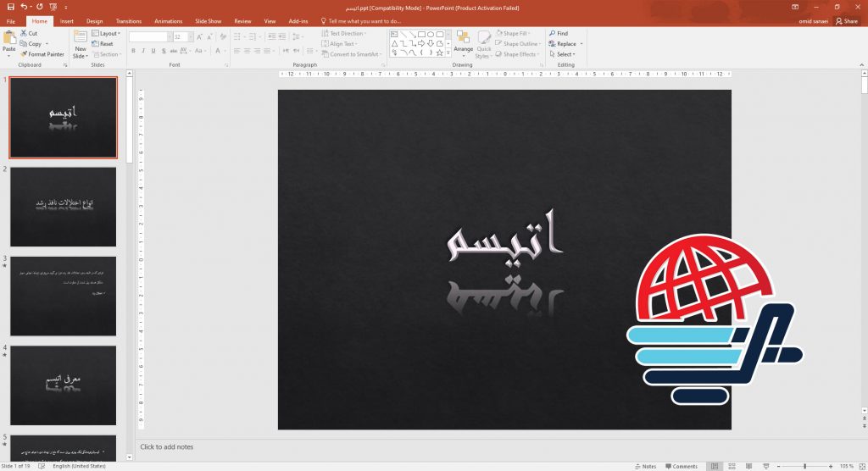Insert a New Slide

coord(81,44)
